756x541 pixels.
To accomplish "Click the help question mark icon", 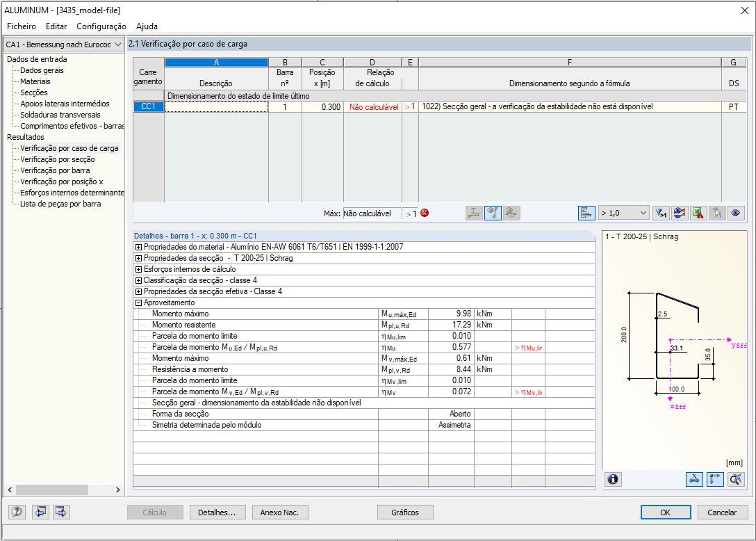I will (x=17, y=512).
